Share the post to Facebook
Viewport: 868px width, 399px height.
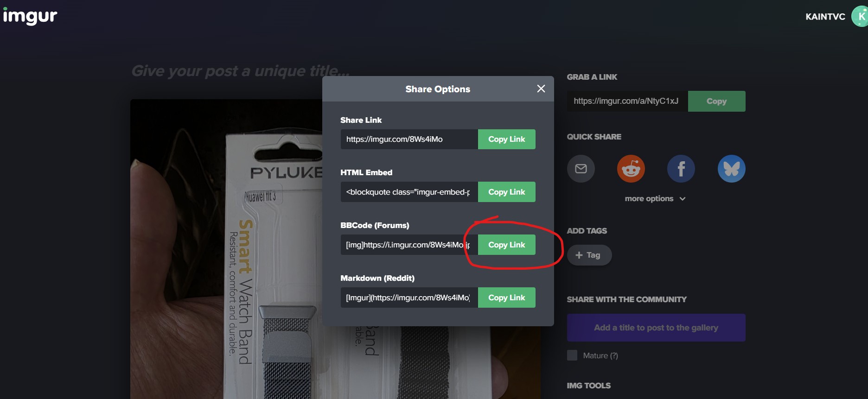click(681, 169)
